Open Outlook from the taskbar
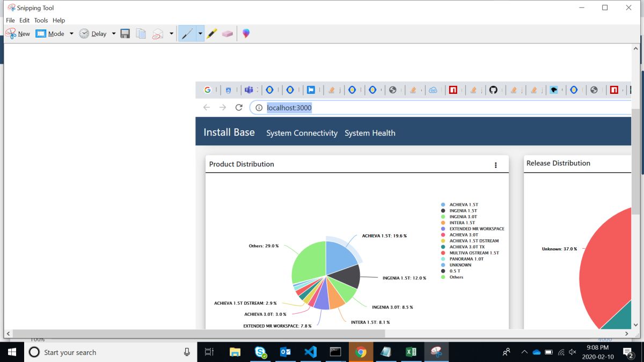Image resolution: width=644 pixels, height=362 pixels. click(286, 352)
